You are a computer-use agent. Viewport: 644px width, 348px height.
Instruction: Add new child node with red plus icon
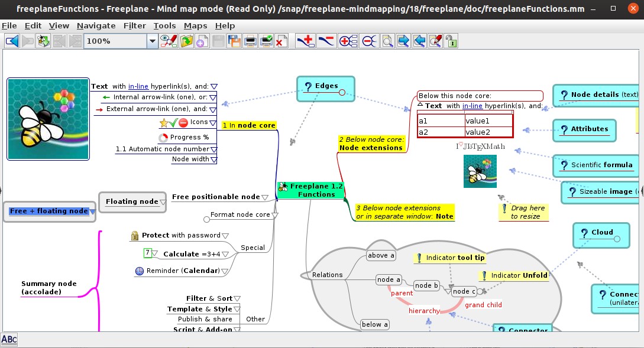coord(306,41)
